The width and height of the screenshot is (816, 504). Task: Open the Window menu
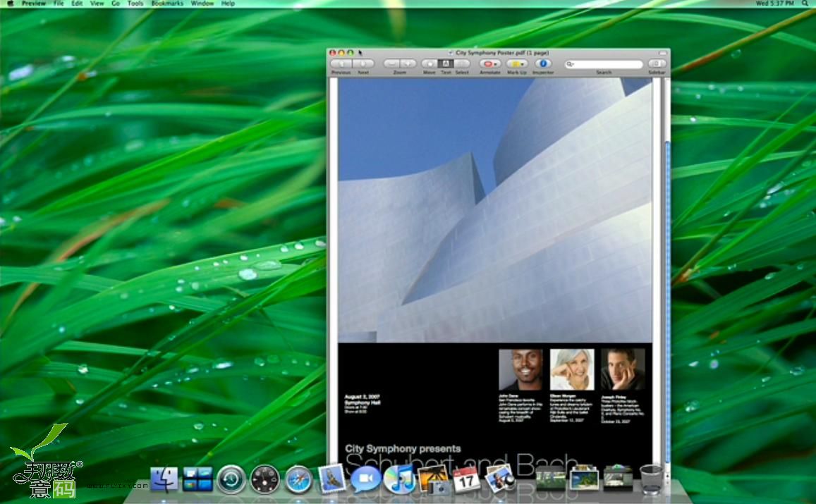(202, 4)
